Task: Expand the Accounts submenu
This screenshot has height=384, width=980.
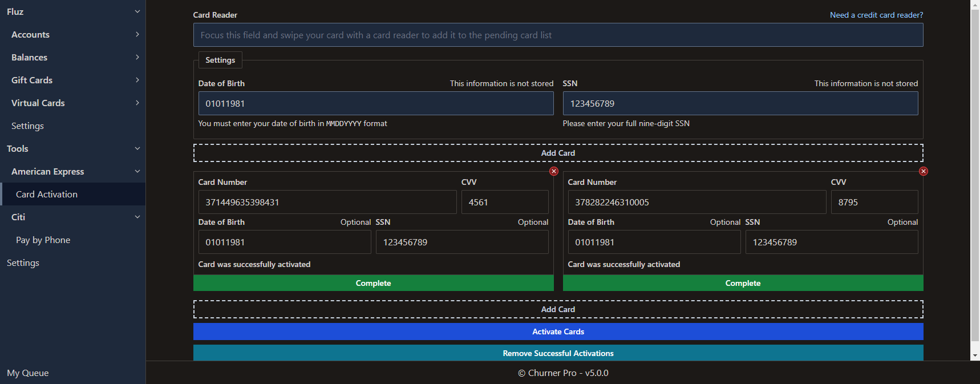Action: [x=137, y=34]
